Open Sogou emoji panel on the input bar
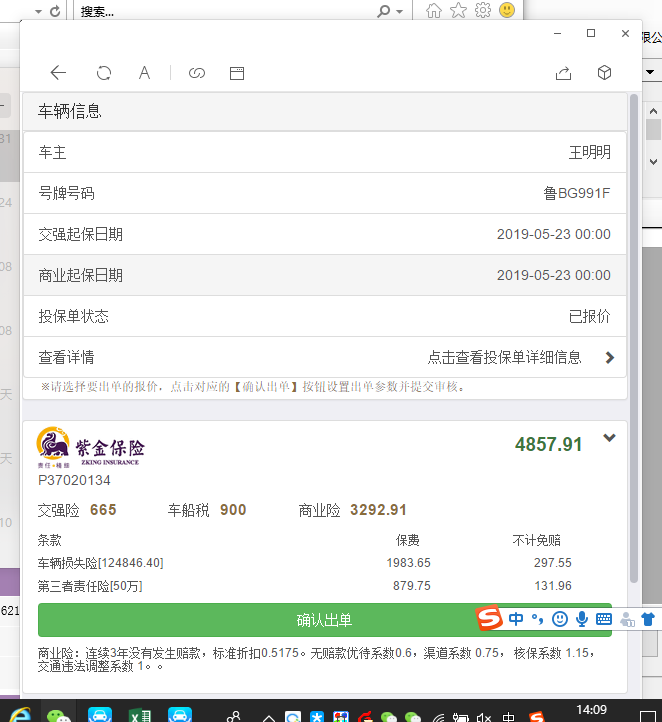This screenshot has width=662, height=722. 559,619
